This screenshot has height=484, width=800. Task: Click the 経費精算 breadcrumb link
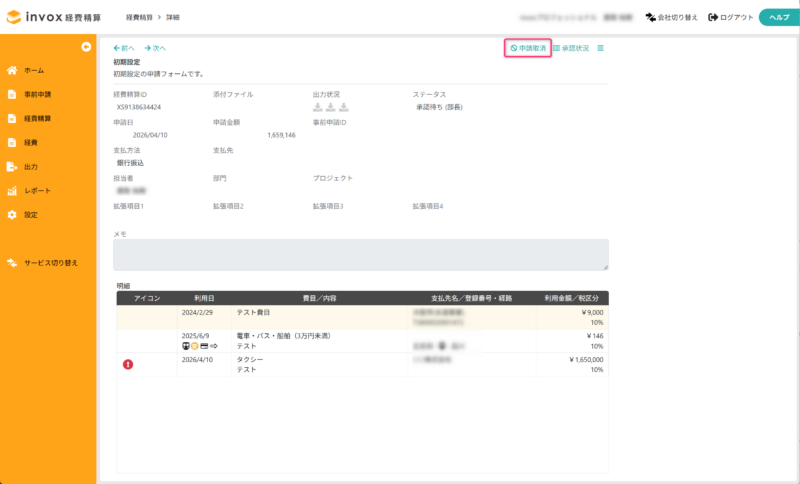tap(139, 17)
